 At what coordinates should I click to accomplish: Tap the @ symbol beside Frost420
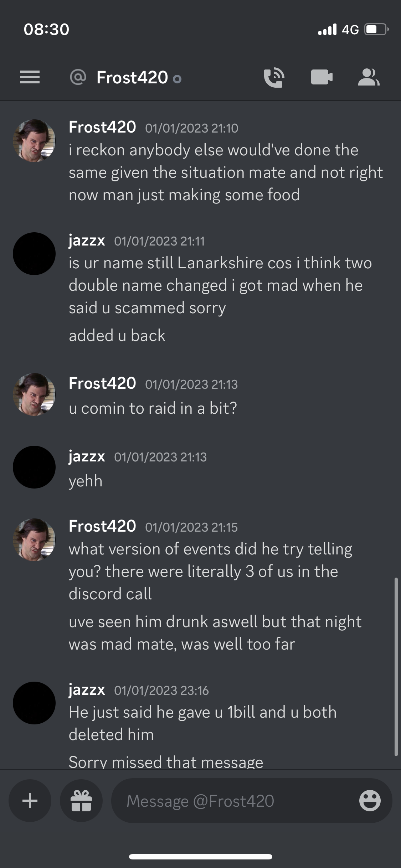point(78,77)
